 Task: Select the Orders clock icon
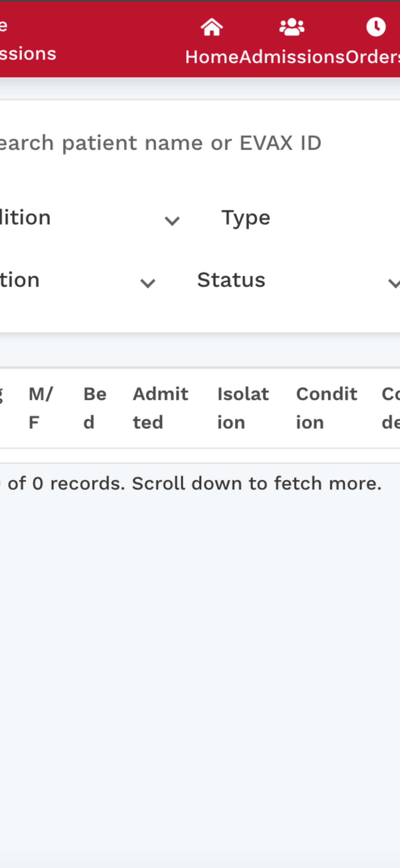tap(376, 27)
